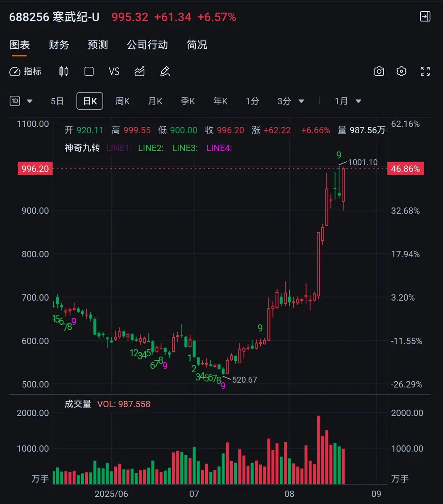Click the 高 999.55 value
The width and height of the screenshot is (443, 504).
point(131,130)
